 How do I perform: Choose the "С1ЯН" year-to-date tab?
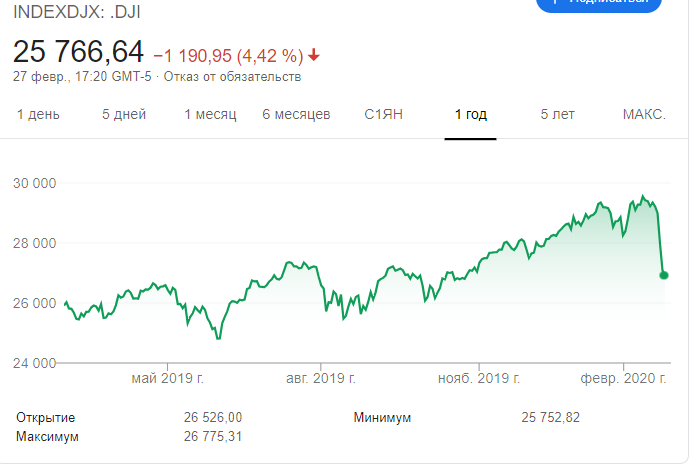[x=383, y=114]
